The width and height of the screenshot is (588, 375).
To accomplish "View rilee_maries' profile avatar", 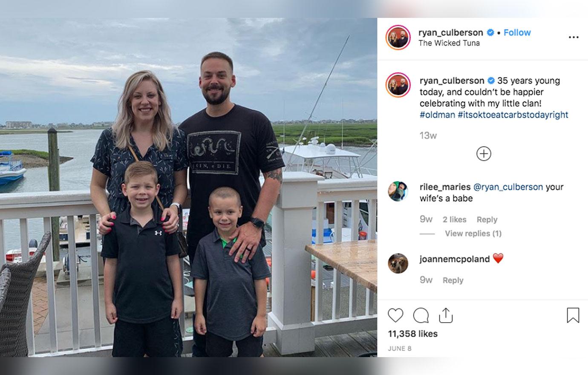I will tap(398, 190).
